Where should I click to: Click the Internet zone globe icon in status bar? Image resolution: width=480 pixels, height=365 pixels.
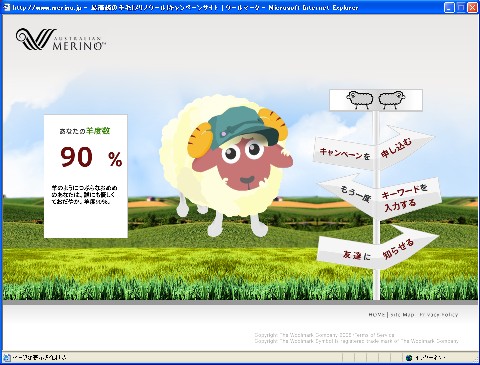coord(409,358)
